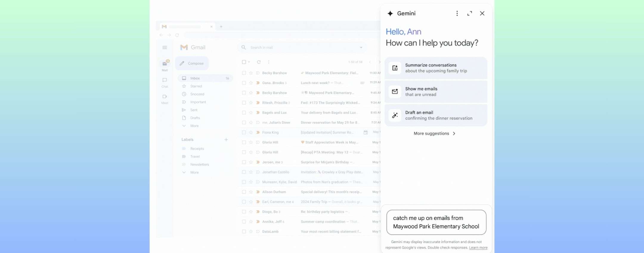Check the Jonathan Castillo email checkbox
The width and height of the screenshot is (644, 253).
coord(244,172)
